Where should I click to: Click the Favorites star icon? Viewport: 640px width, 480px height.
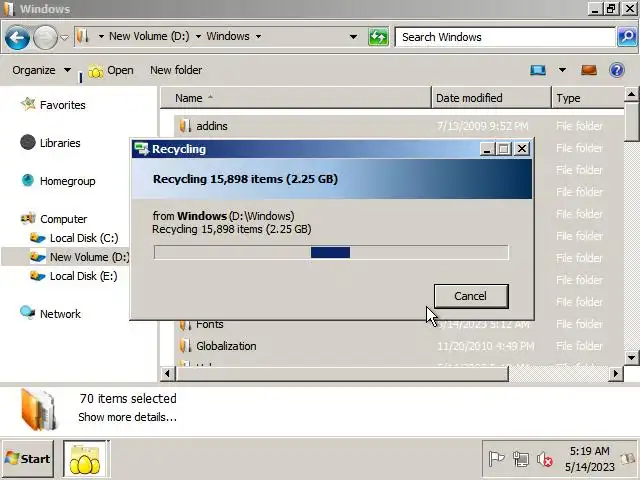click(x=28, y=104)
